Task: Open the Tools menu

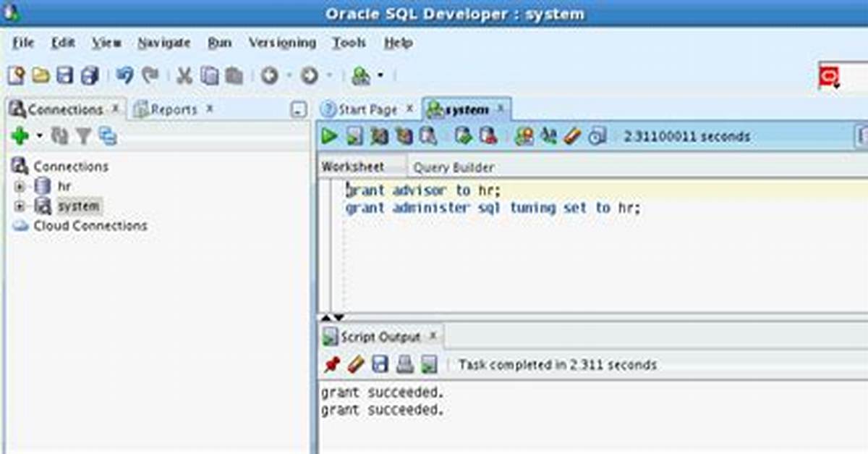Action: tap(349, 43)
